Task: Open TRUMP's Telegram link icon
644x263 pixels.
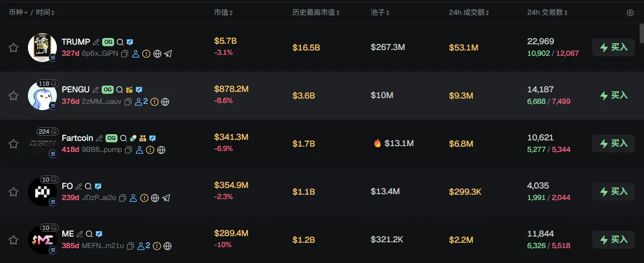Action: [x=168, y=54]
